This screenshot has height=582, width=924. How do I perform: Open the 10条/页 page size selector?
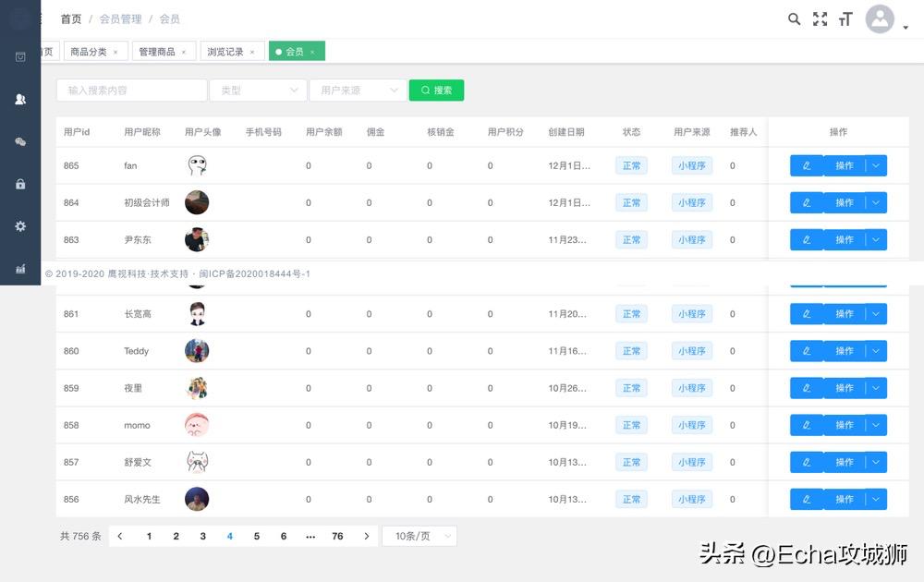point(419,536)
